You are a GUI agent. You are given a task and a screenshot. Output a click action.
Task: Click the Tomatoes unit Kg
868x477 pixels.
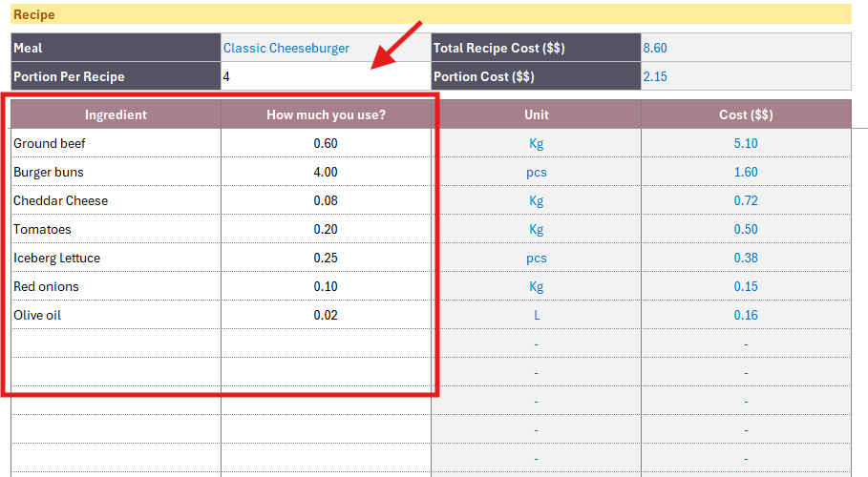537,229
